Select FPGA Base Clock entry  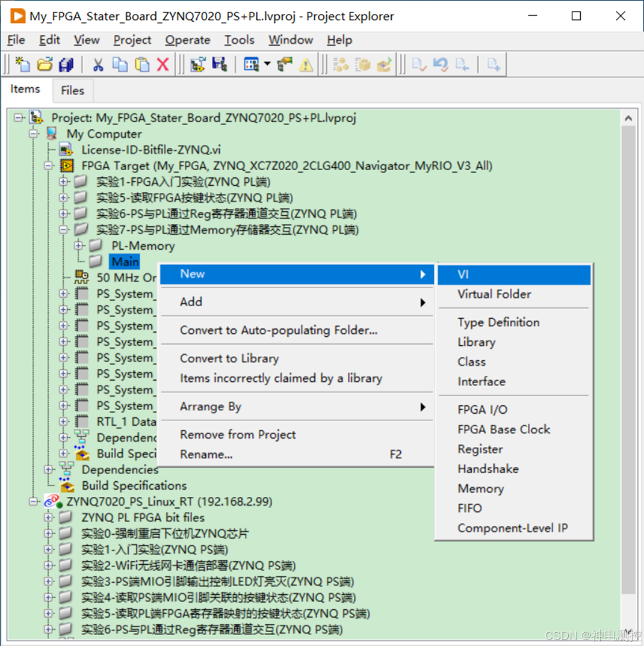click(x=514, y=429)
